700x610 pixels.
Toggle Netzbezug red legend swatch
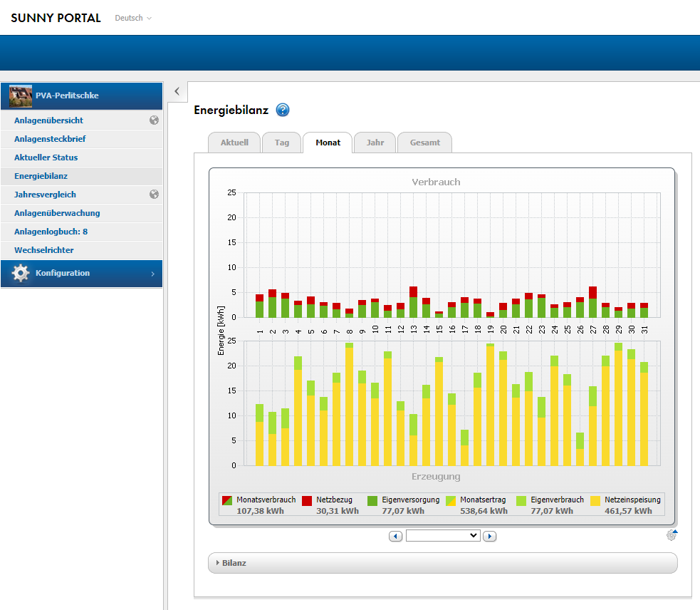(x=307, y=501)
